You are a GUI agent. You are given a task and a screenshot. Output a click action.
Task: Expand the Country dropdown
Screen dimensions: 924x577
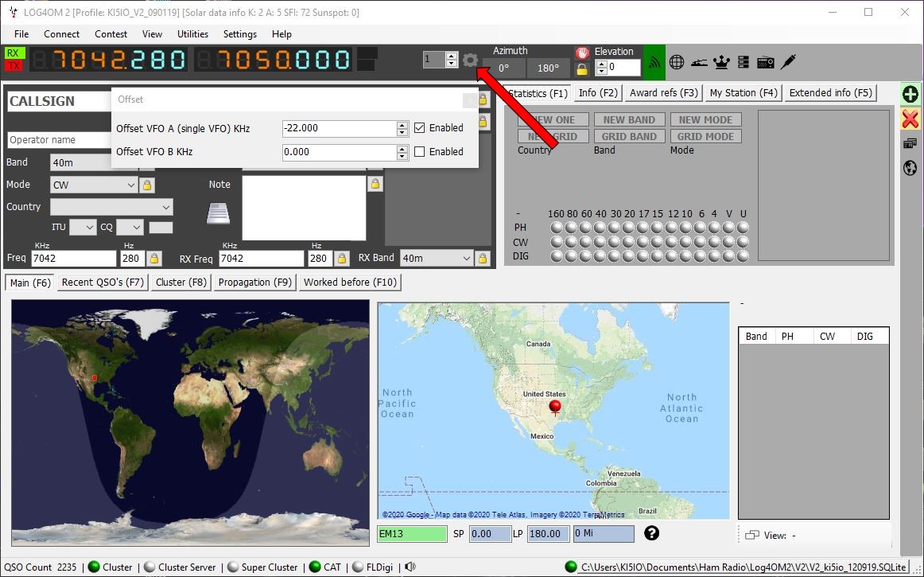pos(111,207)
